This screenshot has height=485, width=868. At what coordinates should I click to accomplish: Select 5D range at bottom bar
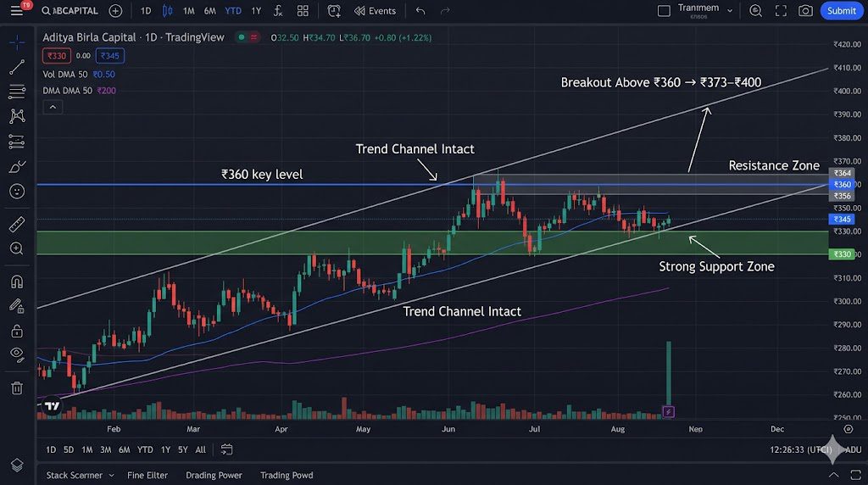point(69,449)
